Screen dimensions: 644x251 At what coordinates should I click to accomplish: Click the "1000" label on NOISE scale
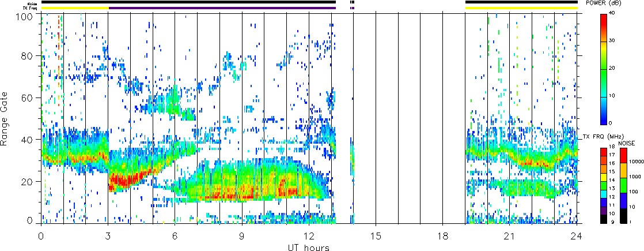[635, 177]
